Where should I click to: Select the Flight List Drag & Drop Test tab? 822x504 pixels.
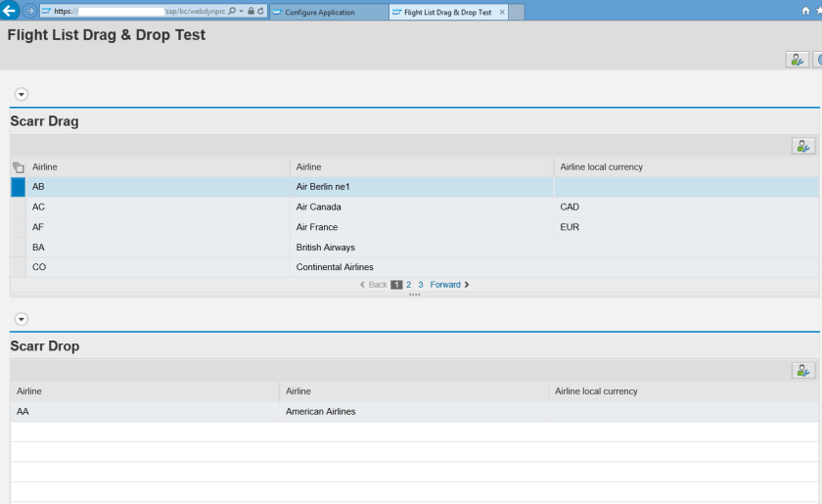coord(447,13)
